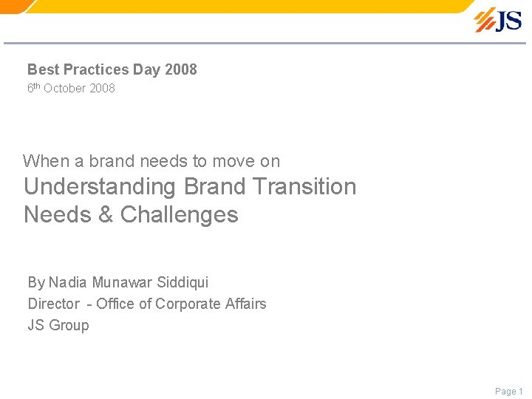
Task: Click the orange diagonal stripes of the logo
Action: (485, 21)
